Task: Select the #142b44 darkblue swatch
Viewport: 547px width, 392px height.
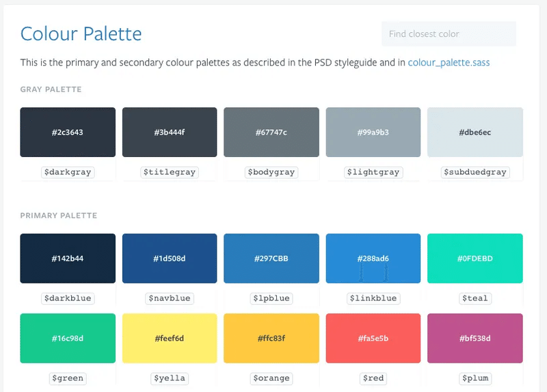Action: pyautogui.click(x=68, y=258)
